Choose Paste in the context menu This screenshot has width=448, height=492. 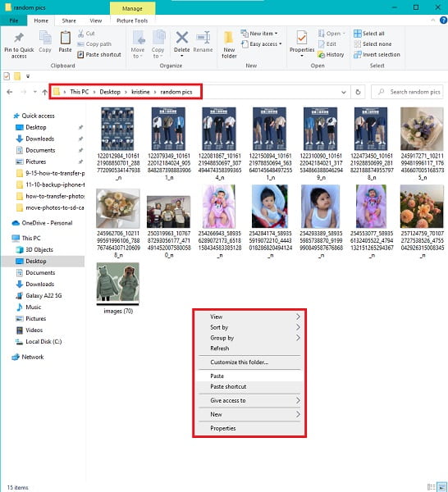tap(249, 376)
